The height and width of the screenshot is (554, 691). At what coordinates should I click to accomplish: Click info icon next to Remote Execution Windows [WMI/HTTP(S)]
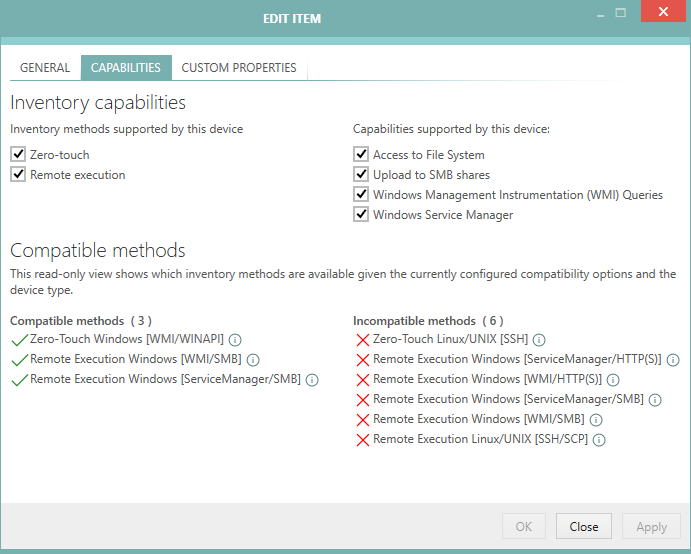pos(613,380)
